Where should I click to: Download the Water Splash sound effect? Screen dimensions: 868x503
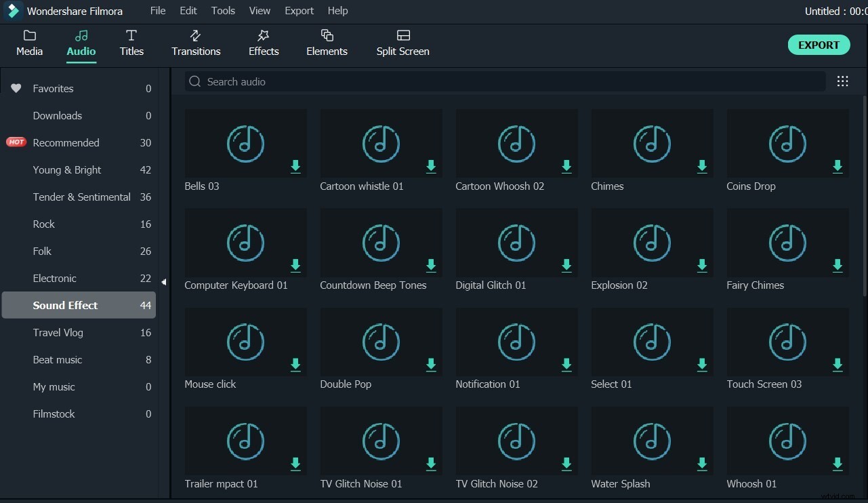point(702,464)
